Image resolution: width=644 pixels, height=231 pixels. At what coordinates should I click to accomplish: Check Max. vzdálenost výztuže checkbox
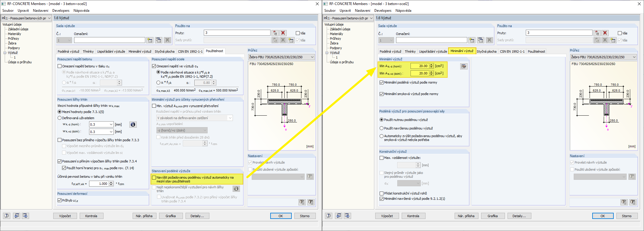tap(382, 158)
